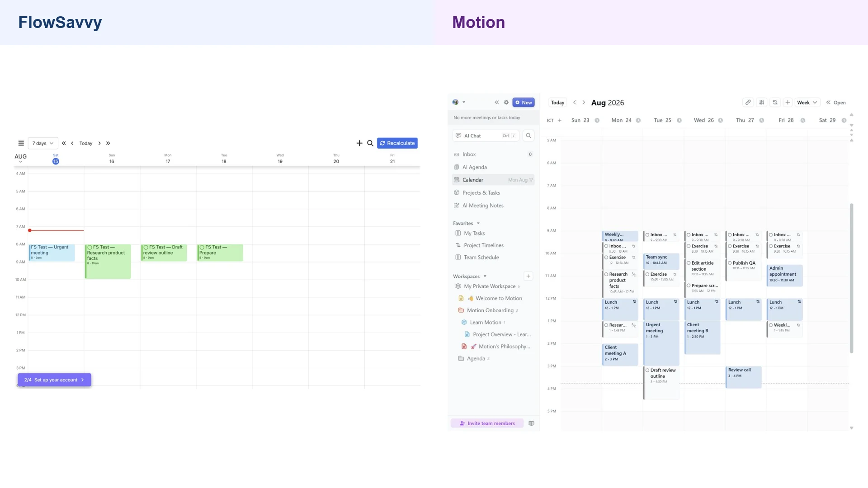Open Motion settings gear
This screenshot has height=488, width=868.
point(506,103)
